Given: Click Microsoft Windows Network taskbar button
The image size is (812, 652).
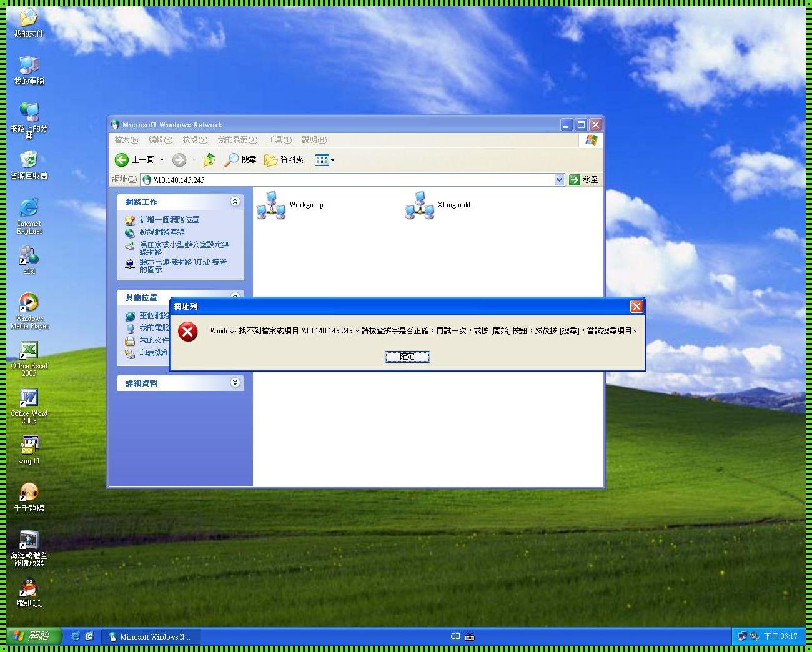Looking at the screenshot, I should 151,636.
